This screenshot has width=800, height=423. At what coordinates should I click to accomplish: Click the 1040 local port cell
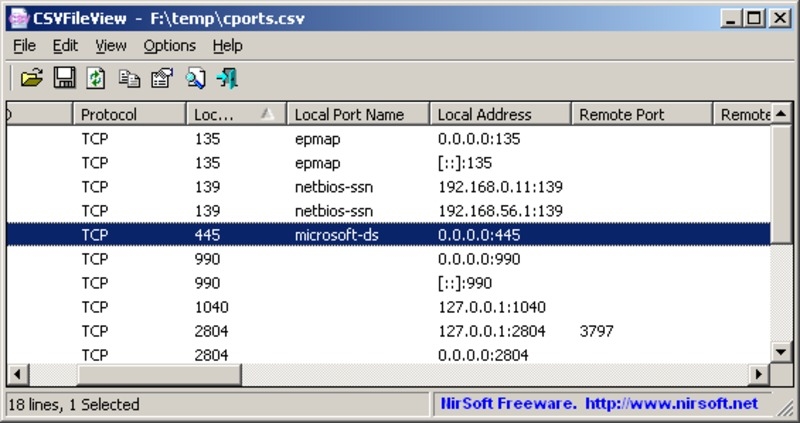click(x=211, y=307)
